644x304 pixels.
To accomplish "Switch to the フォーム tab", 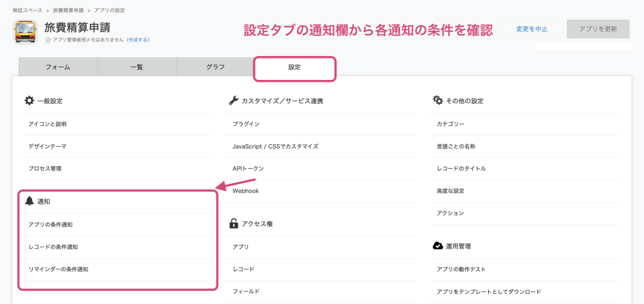I will pos(58,67).
